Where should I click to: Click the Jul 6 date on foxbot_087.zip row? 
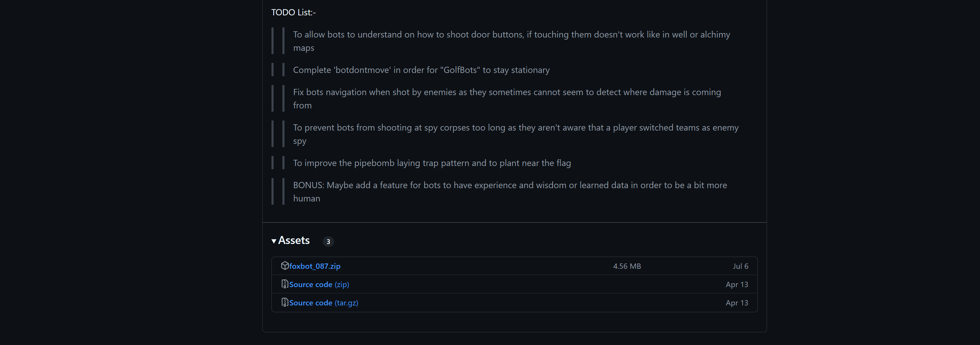click(x=740, y=266)
